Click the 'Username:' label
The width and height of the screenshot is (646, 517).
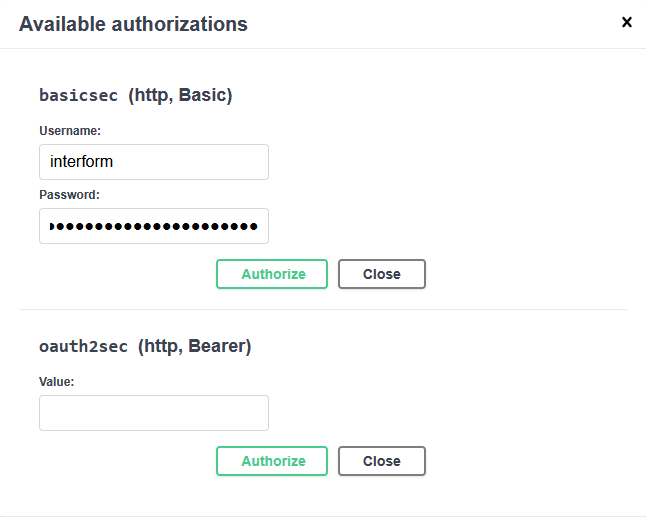(69, 131)
